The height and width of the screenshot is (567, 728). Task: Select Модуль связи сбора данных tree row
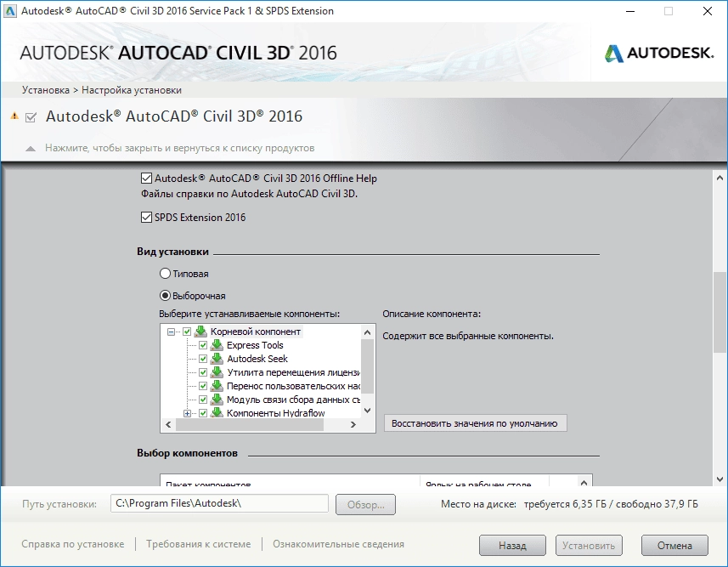(x=293, y=400)
